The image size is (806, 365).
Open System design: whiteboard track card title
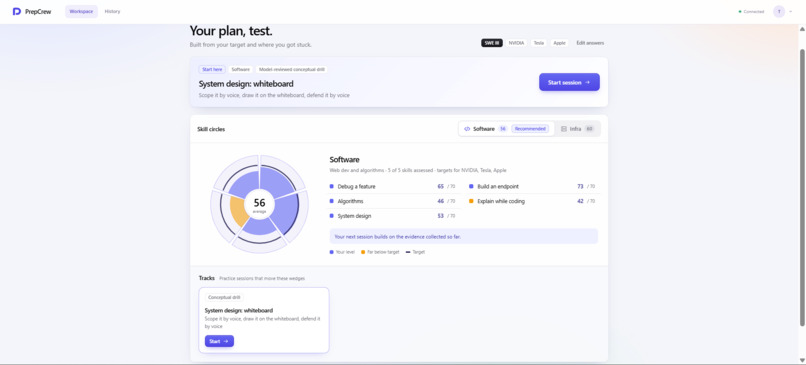click(x=239, y=311)
